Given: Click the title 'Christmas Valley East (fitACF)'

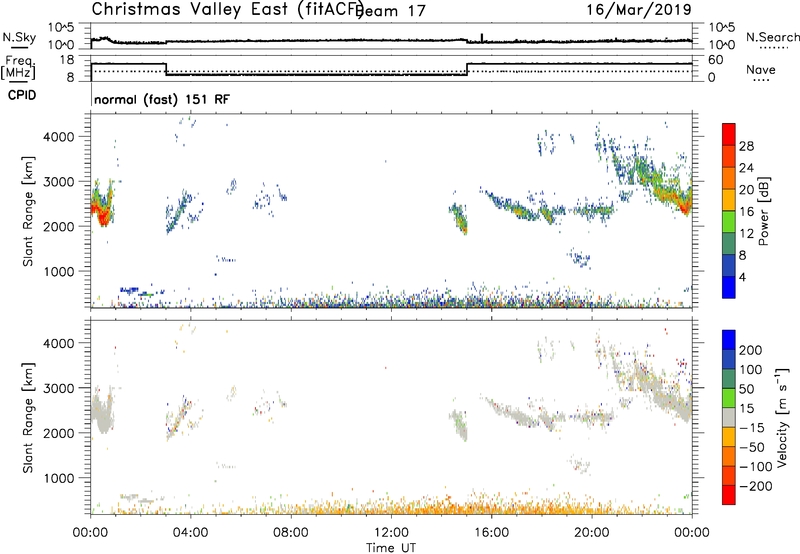Looking at the screenshot, I should [x=227, y=10].
